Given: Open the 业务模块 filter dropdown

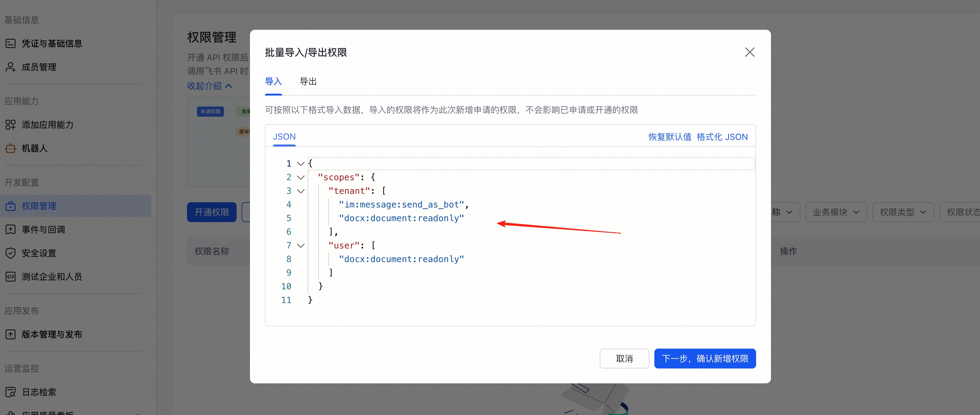Looking at the screenshot, I should (836, 212).
